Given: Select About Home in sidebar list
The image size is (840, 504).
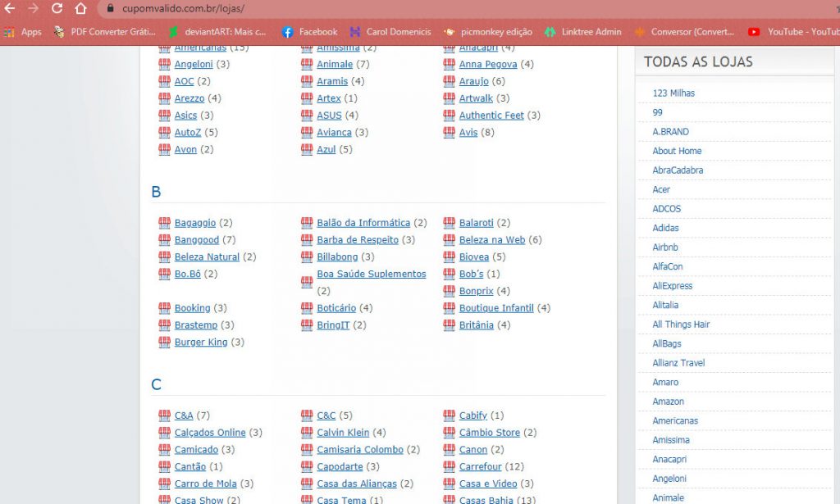Looking at the screenshot, I should point(677,151).
